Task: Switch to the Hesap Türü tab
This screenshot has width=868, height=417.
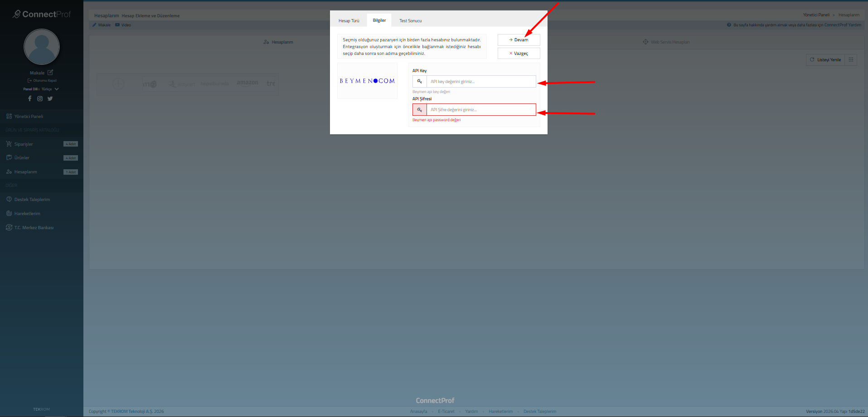Action: pos(349,21)
